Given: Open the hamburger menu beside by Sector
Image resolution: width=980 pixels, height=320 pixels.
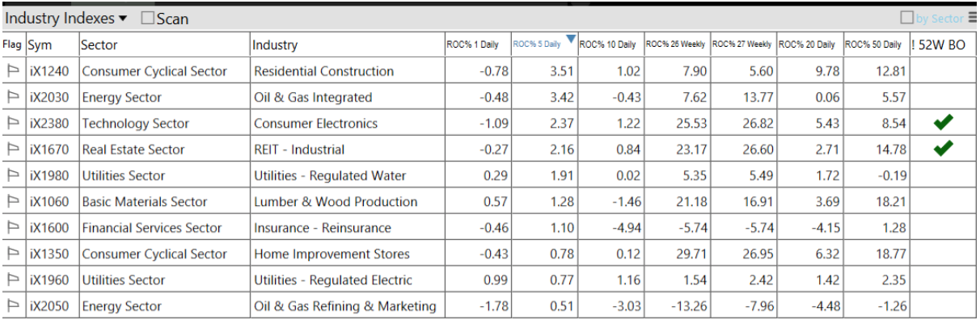Looking at the screenshot, I should (x=971, y=18).
